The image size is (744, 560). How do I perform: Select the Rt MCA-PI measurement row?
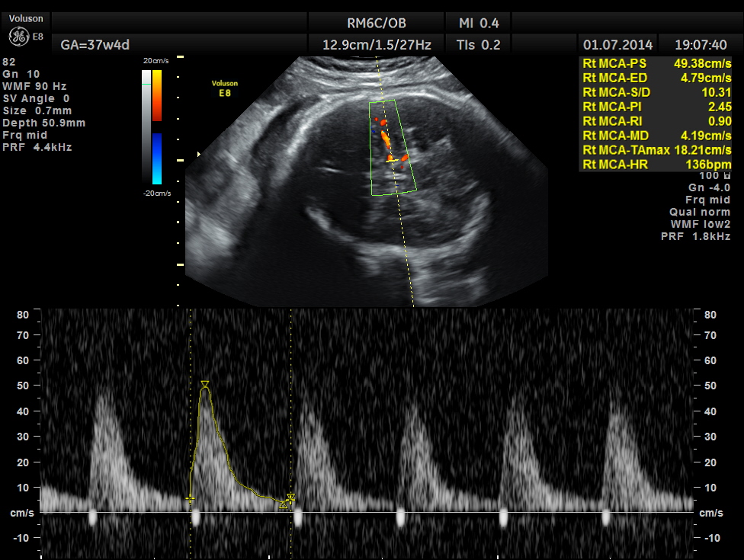click(x=655, y=107)
